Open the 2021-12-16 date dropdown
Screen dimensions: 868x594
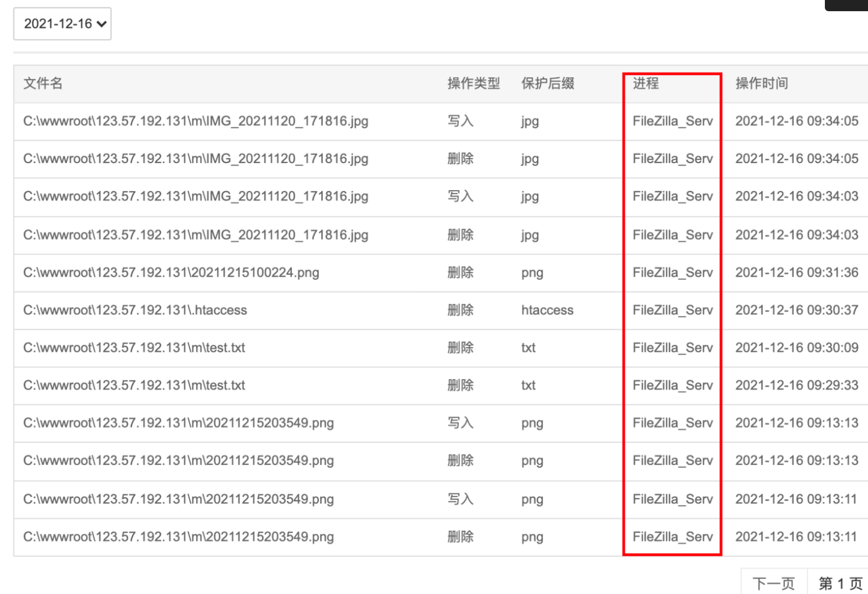pos(62,24)
